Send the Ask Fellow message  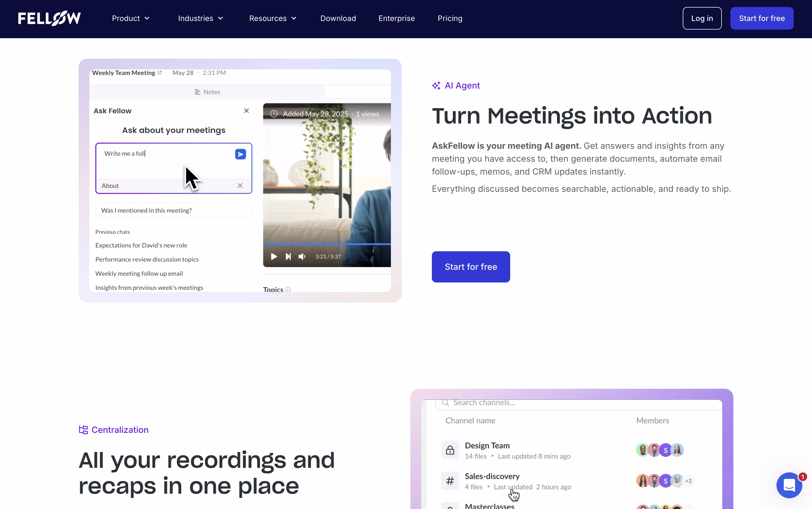(240, 154)
